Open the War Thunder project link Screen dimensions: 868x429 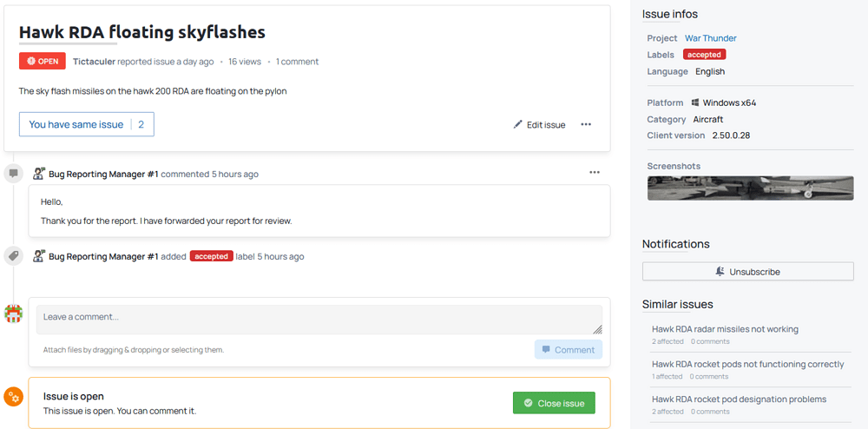coord(710,38)
